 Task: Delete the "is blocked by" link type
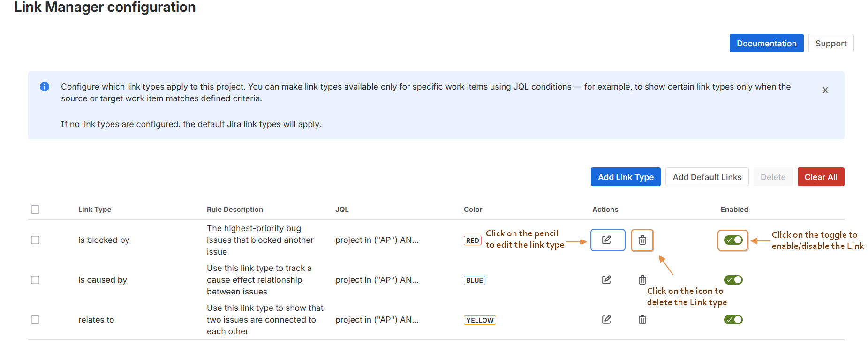642,240
